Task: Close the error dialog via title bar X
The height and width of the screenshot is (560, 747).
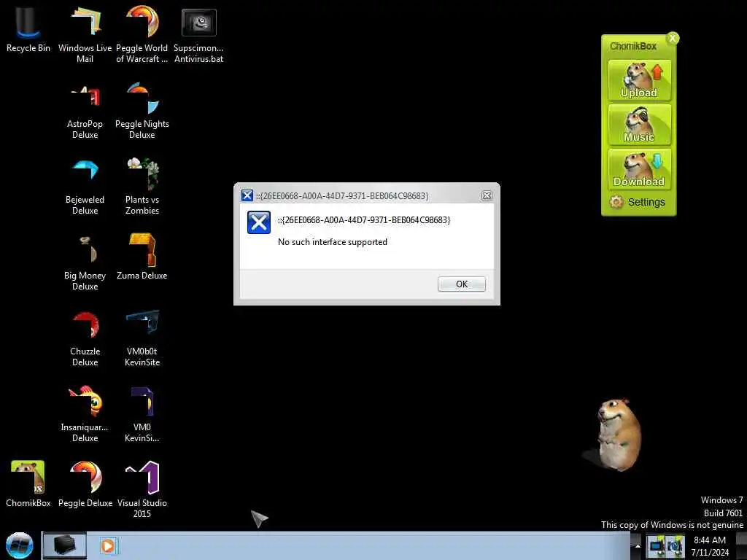Action: [487, 195]
